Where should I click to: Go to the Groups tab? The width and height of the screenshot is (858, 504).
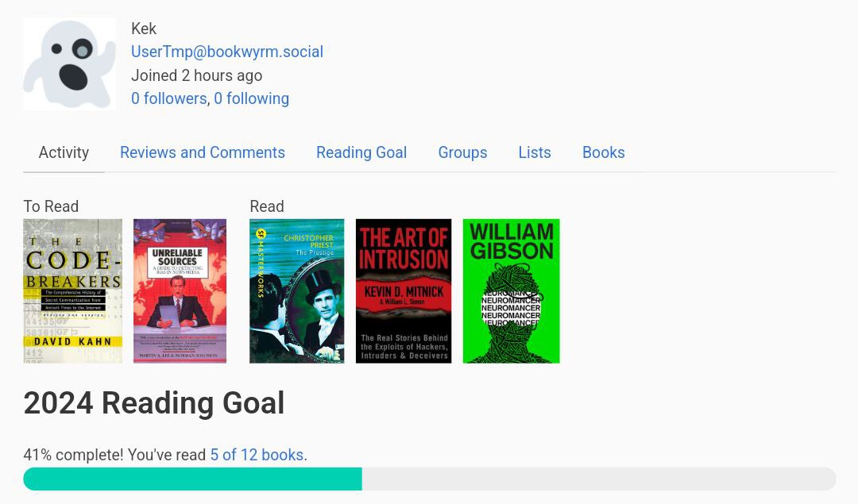tap(462, 152)
